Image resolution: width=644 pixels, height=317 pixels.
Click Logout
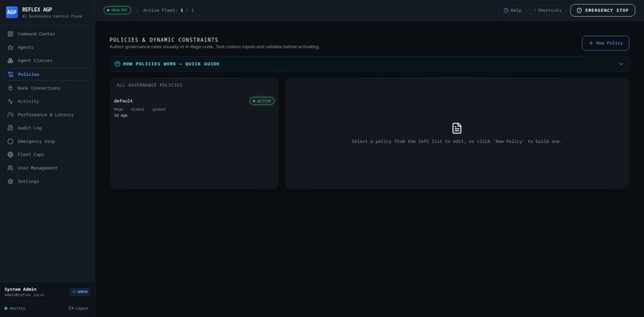tap(78, 308)
